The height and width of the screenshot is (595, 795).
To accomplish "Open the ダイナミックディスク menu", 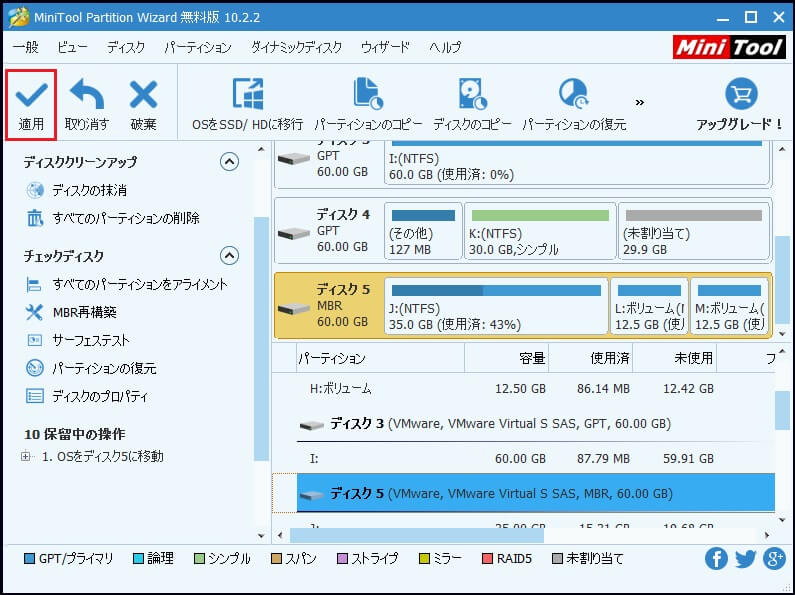I will pyautogui.click(x=297, y=47).
